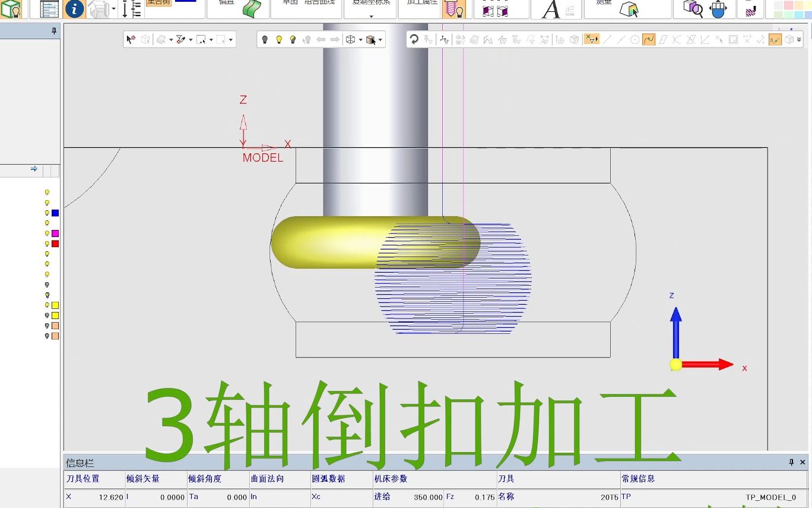The image size is (812, 508).
Task: Click the magnifier cube inspect icon
Action: 693,9
